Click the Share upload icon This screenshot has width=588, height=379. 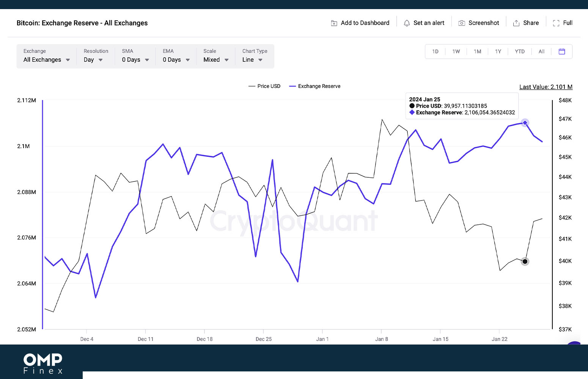516,23
